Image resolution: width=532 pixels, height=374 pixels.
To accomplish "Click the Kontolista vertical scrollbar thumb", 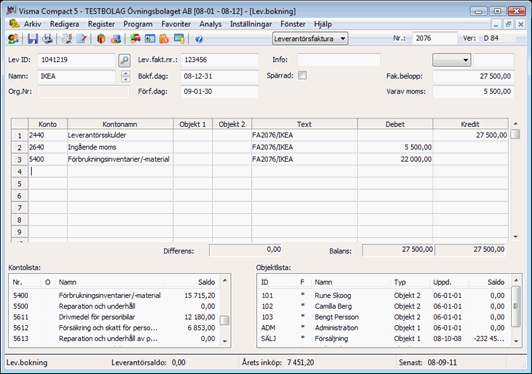I will coord(225,320).
